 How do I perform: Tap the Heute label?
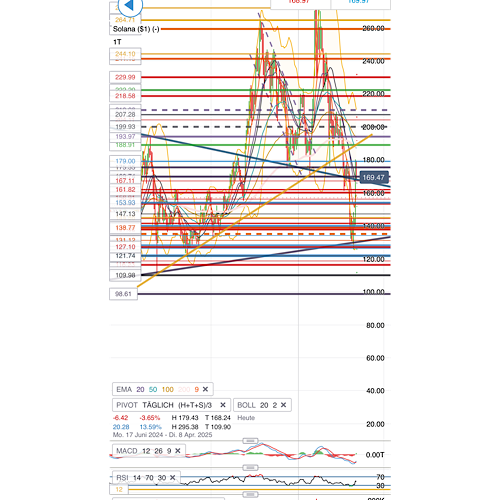tap(246, 418)
